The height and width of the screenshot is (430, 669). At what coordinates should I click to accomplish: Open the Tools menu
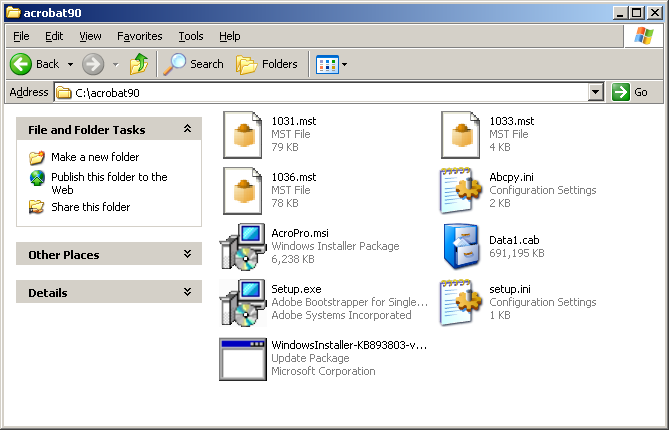[190, 36]
